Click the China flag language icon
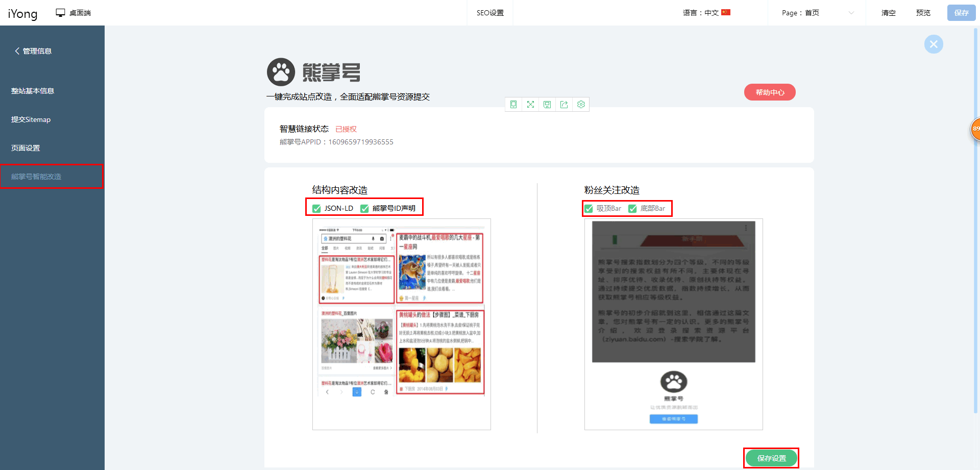980x470 pixels. point(726,12)
